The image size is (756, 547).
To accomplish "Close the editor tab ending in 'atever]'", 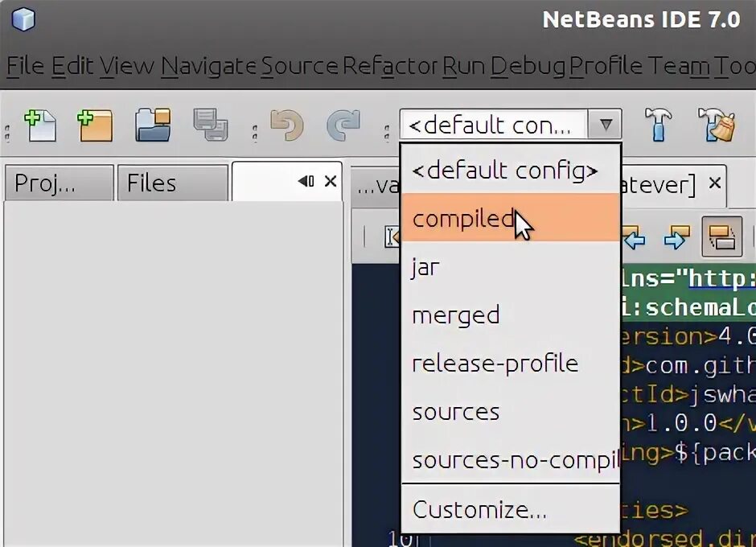I will [x=714, y=183].
